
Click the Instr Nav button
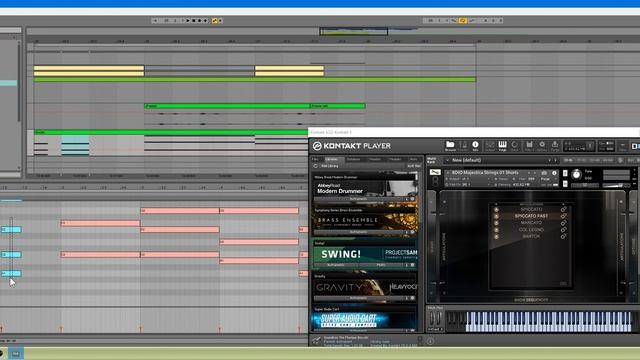pyautogui.click(x=413, y=166)
